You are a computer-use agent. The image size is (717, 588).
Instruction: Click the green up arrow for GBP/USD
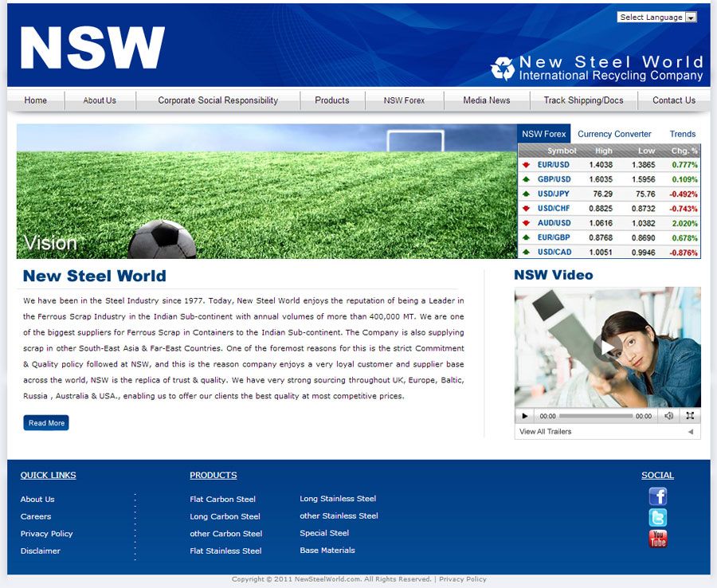pyautogui.click(x=526, y=179)
